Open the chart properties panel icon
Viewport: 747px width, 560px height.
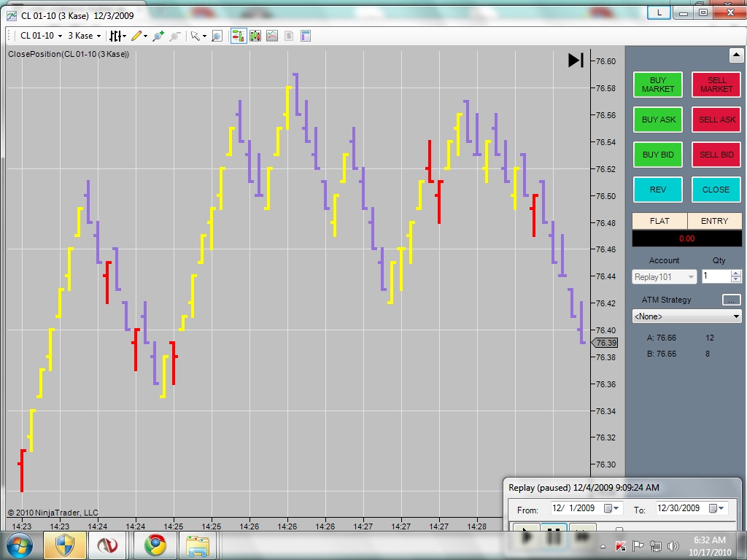[306, 36]
